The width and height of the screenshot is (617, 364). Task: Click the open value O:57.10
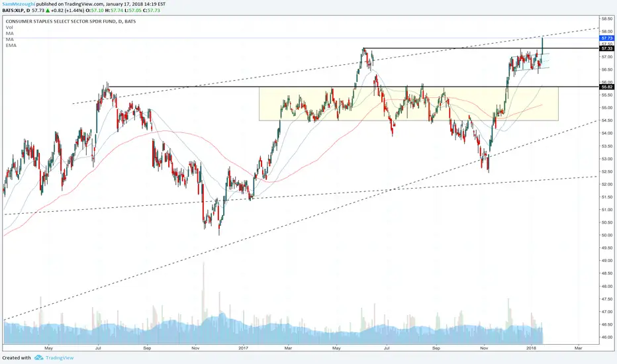click(x=95, y=11)
